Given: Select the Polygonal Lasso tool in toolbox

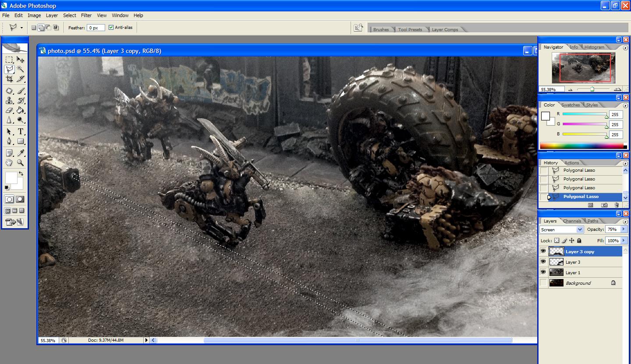Looking at the screenshot, I should coord(9,69).
